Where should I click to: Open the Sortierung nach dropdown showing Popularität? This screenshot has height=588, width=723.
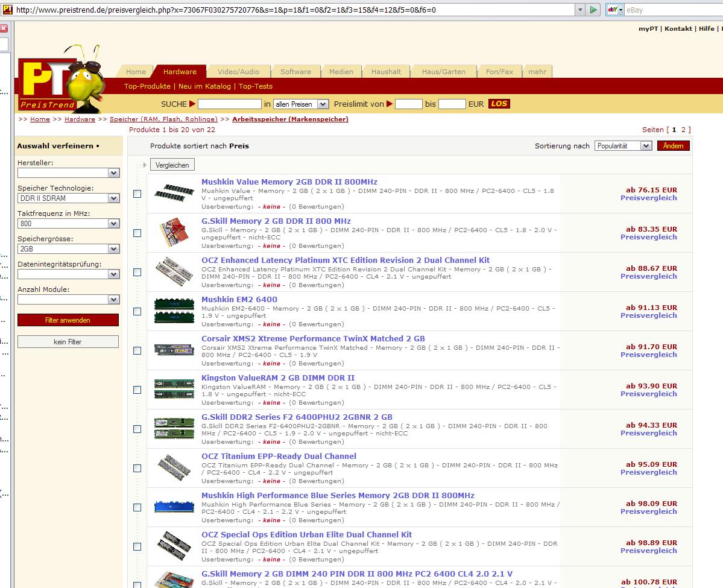[623, 146]
